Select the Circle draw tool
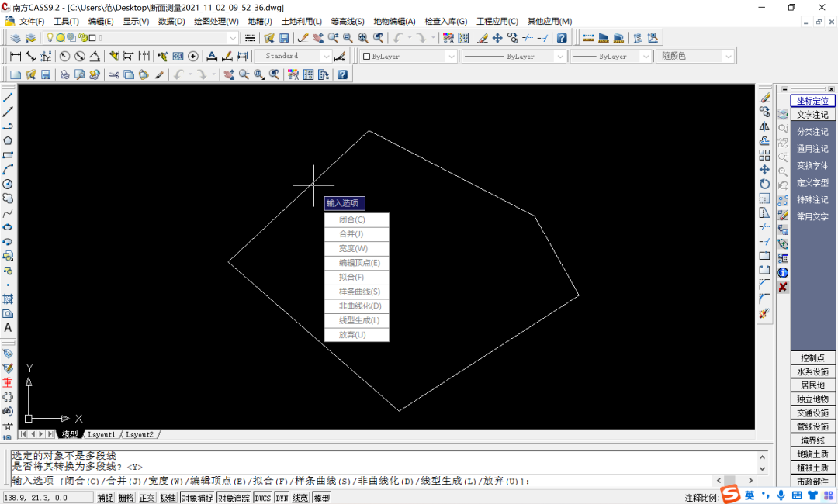Image resolution: width=838 pixels, height=504 pixels. (x=8, y=185)
